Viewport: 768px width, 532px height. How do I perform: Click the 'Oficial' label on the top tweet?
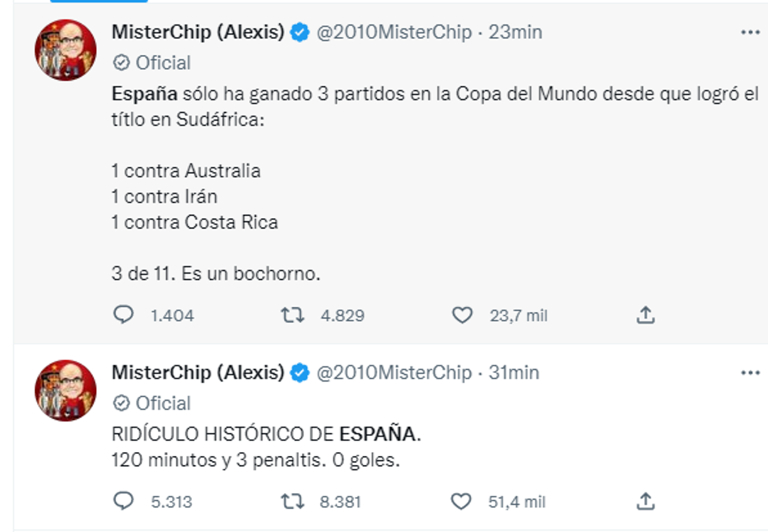pos(164,62)
